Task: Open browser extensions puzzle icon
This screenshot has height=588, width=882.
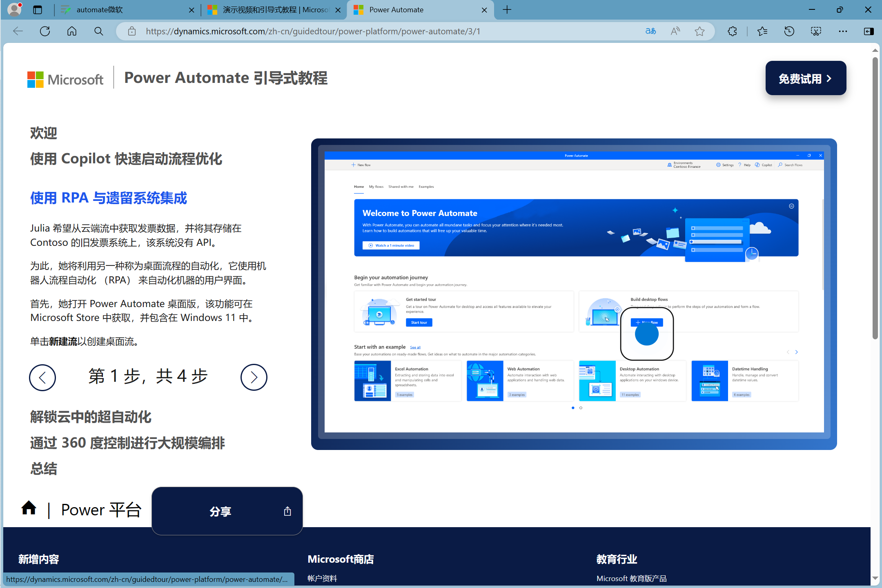Action: [x=733, y=31]
